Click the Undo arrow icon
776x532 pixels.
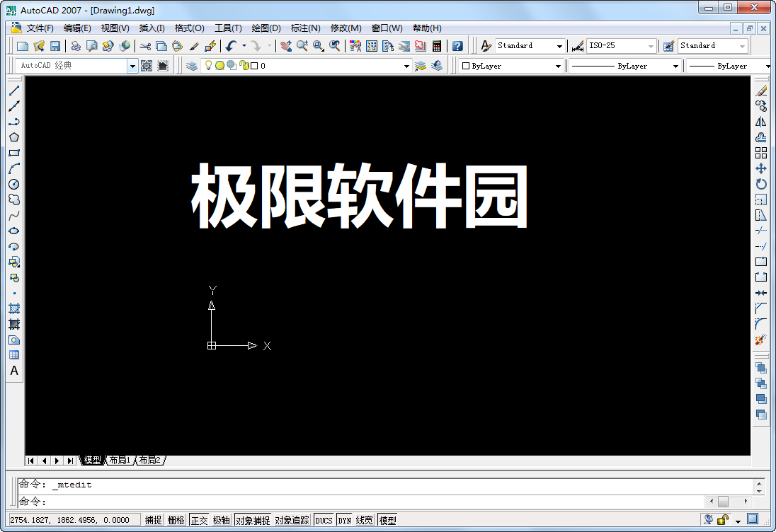point(231,46)
